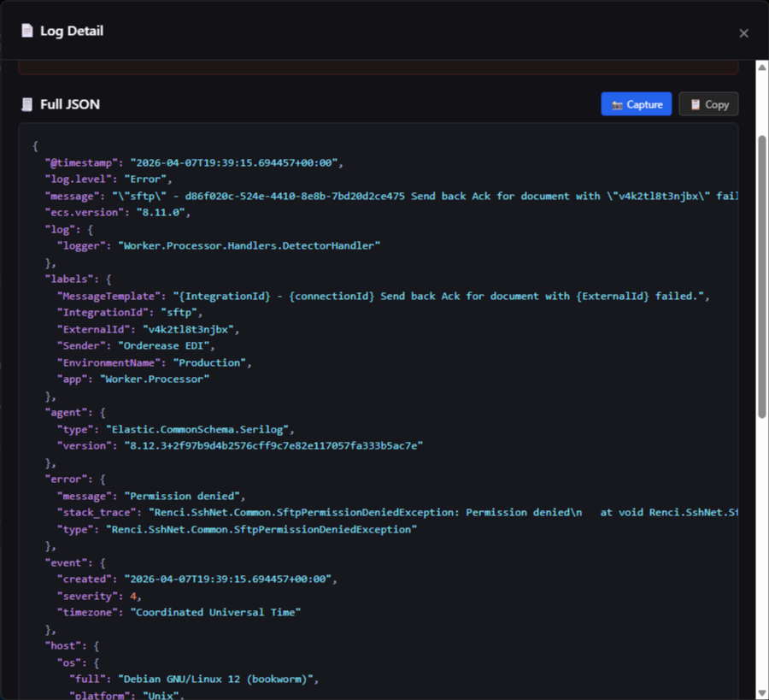Click the vertical scrollbar thumb
Viewport: 769px width, 700px height.
pos(761,277)
